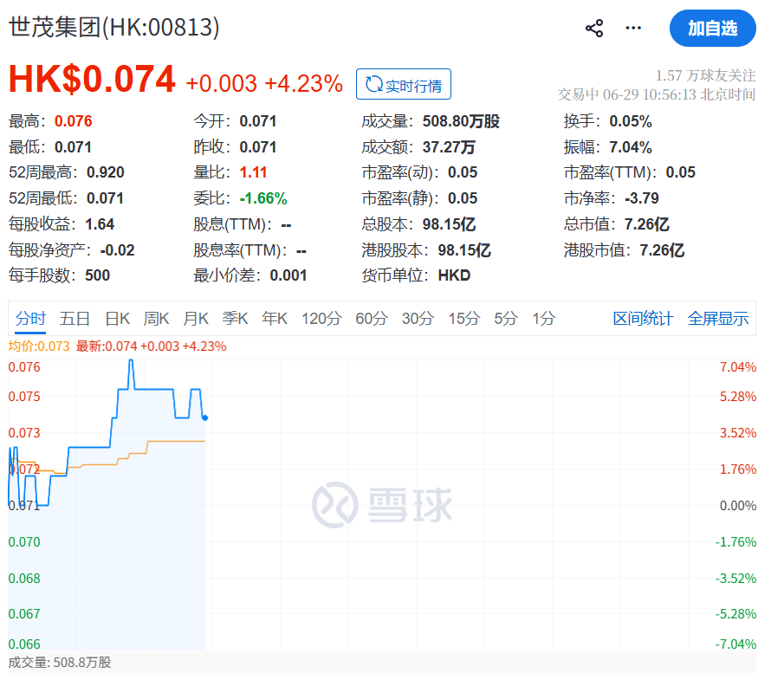Switch to the 日K chart tab
Screen dimensions: 784x673
pos(118,319)
